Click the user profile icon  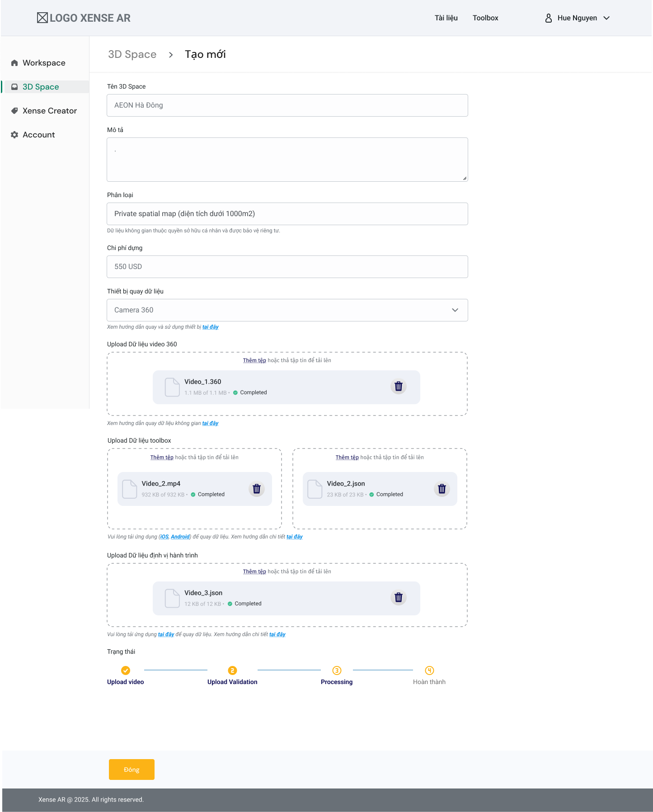548,18
